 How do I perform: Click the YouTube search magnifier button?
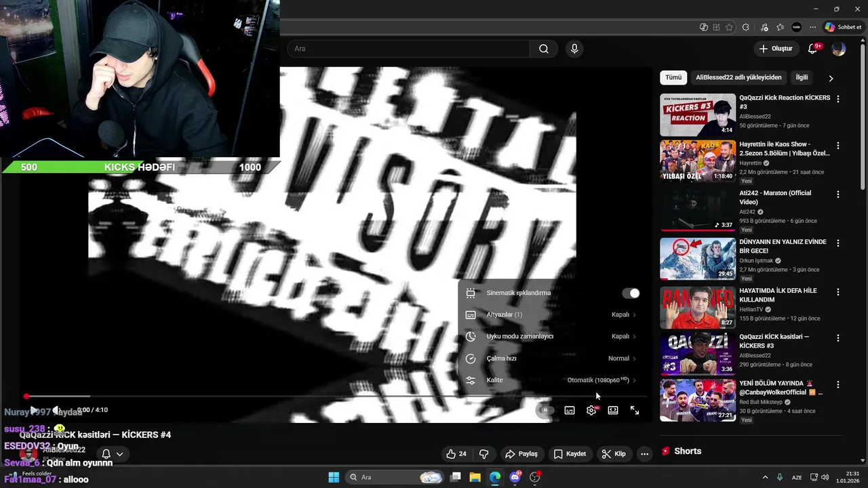tap(544, 49)
